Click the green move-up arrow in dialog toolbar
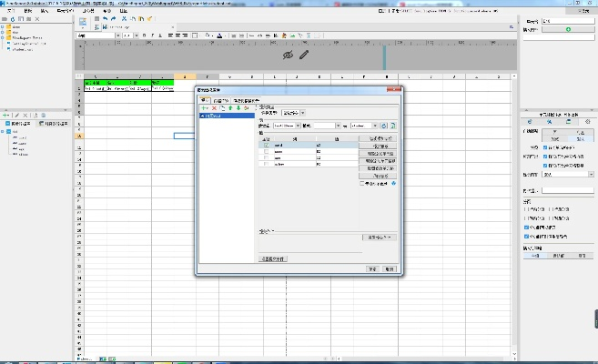The height and width of the screenshot is (364, 598). (229, 108)
